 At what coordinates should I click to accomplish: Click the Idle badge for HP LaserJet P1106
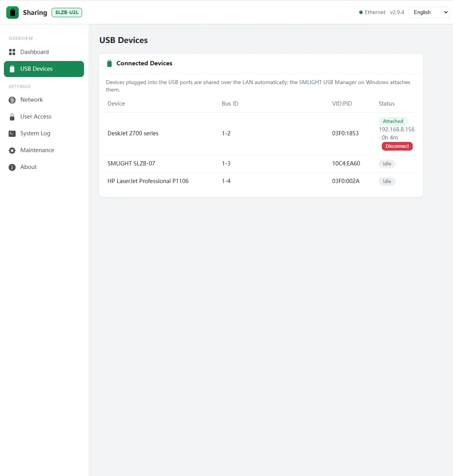(387, 181)
